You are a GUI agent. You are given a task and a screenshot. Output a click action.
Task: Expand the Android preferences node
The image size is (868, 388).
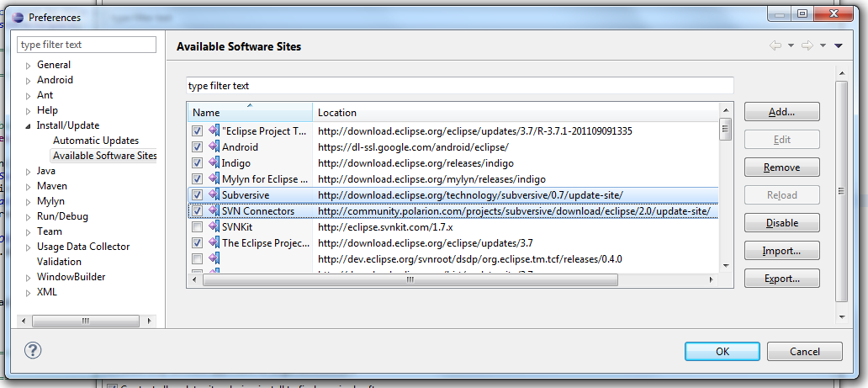29,80
